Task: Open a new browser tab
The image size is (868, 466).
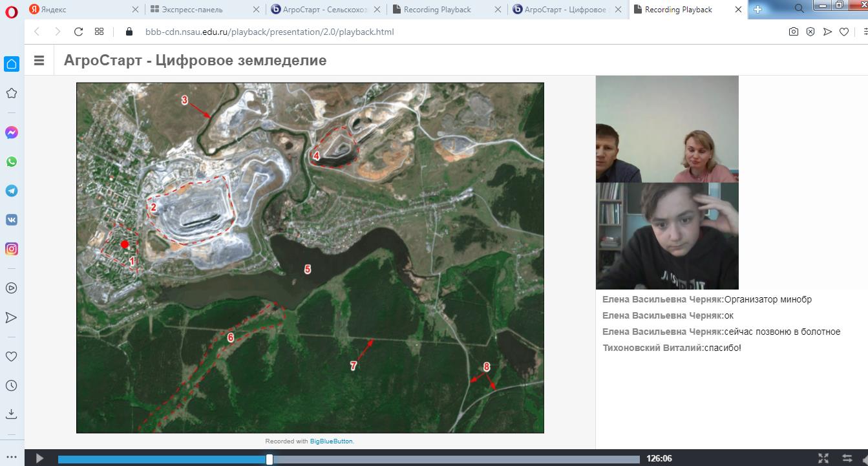Action: pyautogui.click(x=757, y=10)
